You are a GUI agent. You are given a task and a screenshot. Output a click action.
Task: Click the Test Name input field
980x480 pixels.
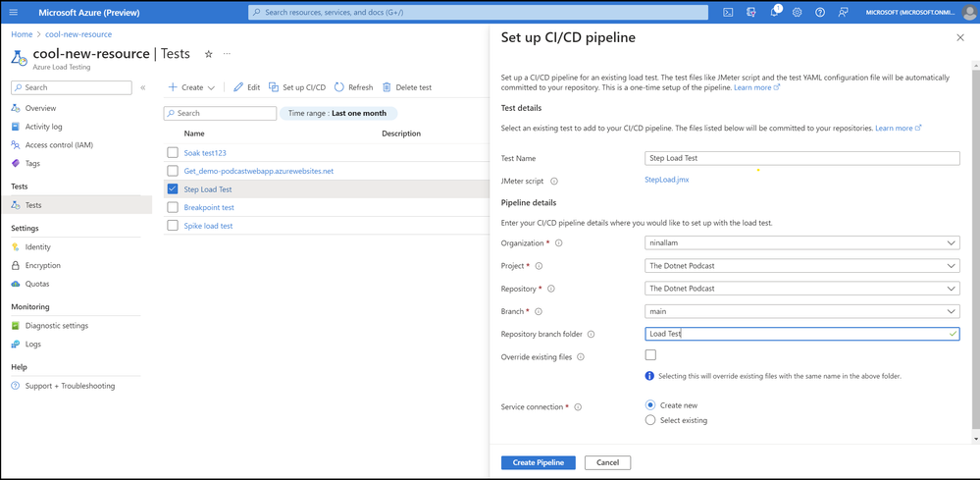coord(801,158)
